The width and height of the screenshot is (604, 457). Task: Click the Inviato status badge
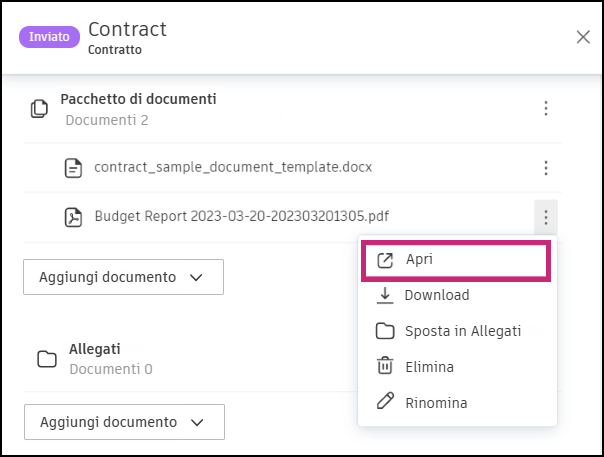coord(49,37)
